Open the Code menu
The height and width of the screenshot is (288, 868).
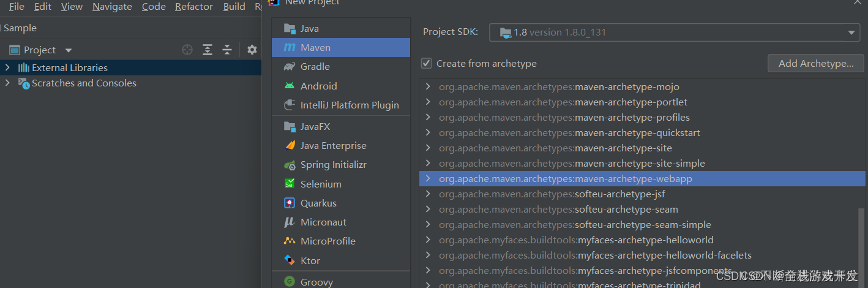tap(154, 6)
